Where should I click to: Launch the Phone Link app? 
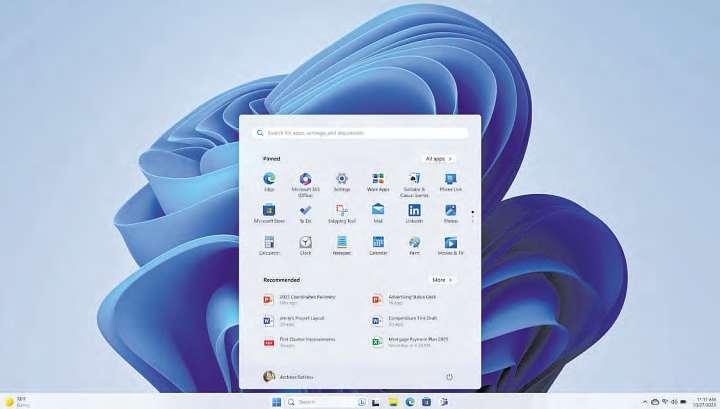pos(450,182)
